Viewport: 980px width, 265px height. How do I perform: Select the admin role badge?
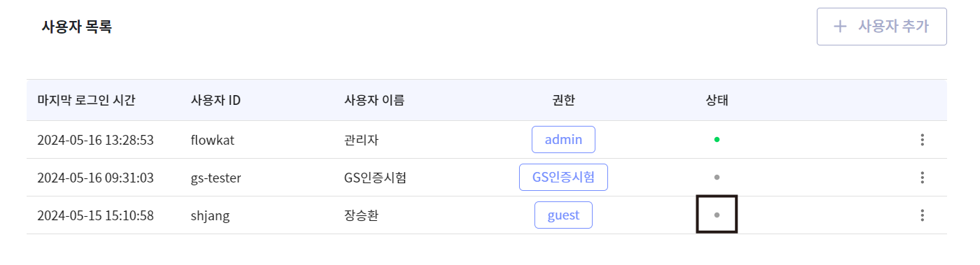pyautogui.click(x=563, y=140)
